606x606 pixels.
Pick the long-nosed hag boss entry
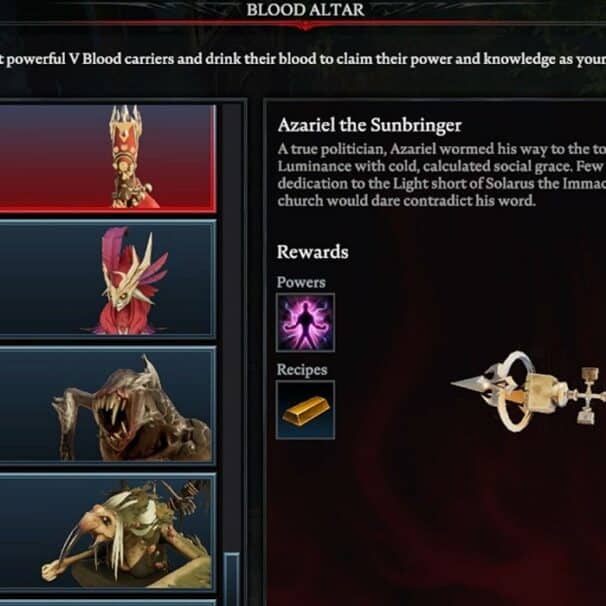tap(107, 532)
